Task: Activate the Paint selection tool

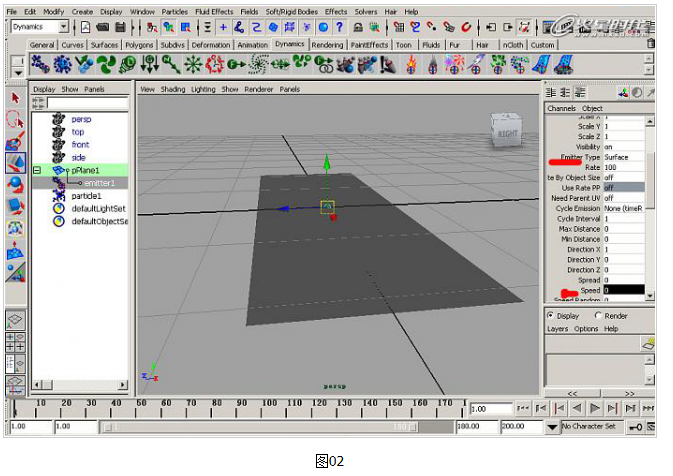Action: tap(15, 141)
